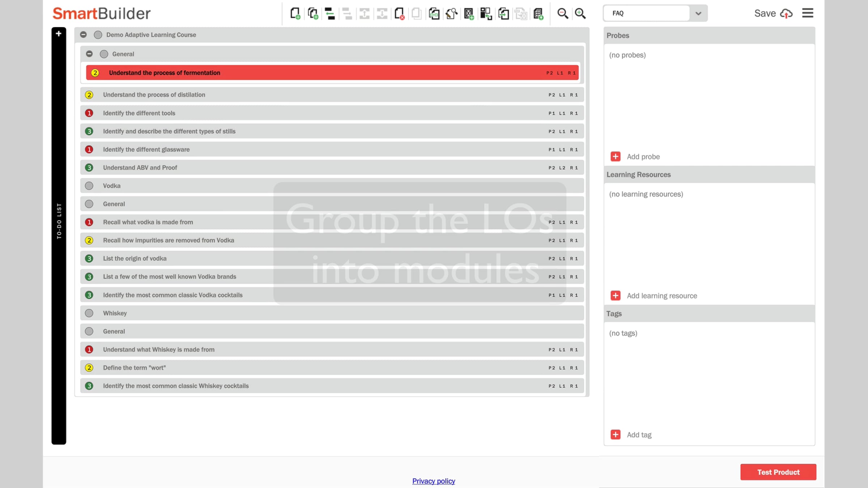This screenshot has width=868, height=488.
Task: Open the Privacy policy link
Action: 434,481
